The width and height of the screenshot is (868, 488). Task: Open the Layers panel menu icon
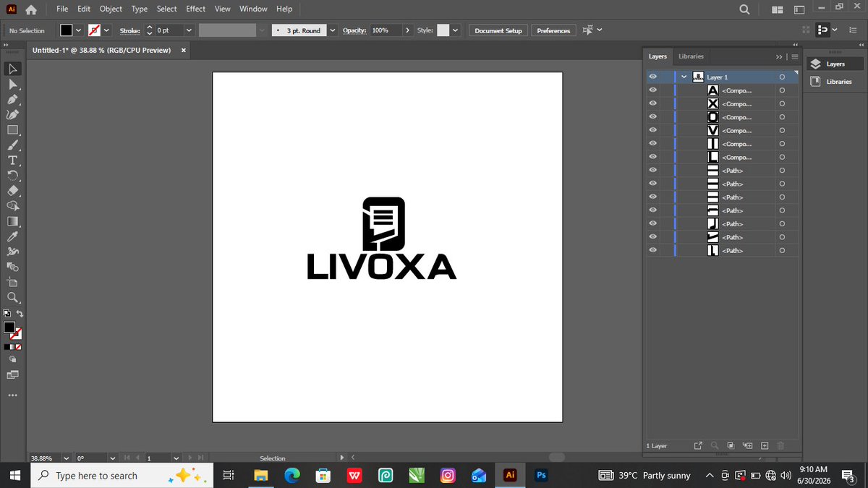point(794,56)
